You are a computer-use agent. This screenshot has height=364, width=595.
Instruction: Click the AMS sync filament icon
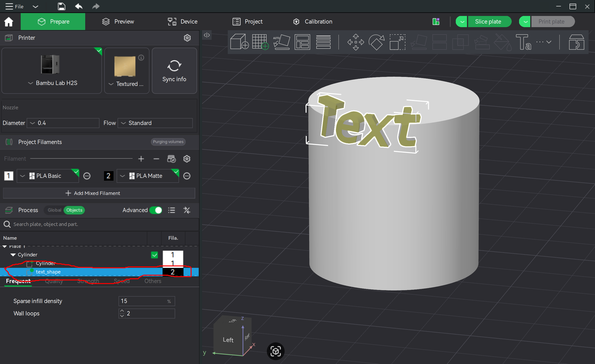coord(171,159)
